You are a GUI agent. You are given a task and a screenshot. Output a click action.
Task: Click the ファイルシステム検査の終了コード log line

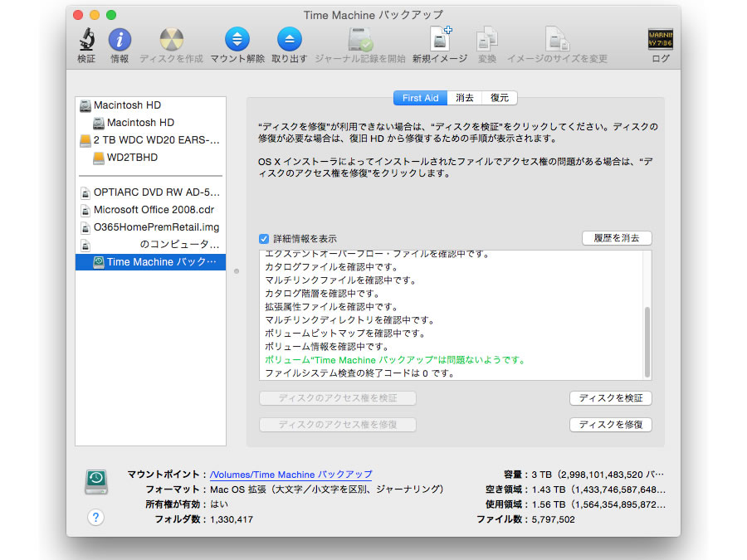[360, 373]
